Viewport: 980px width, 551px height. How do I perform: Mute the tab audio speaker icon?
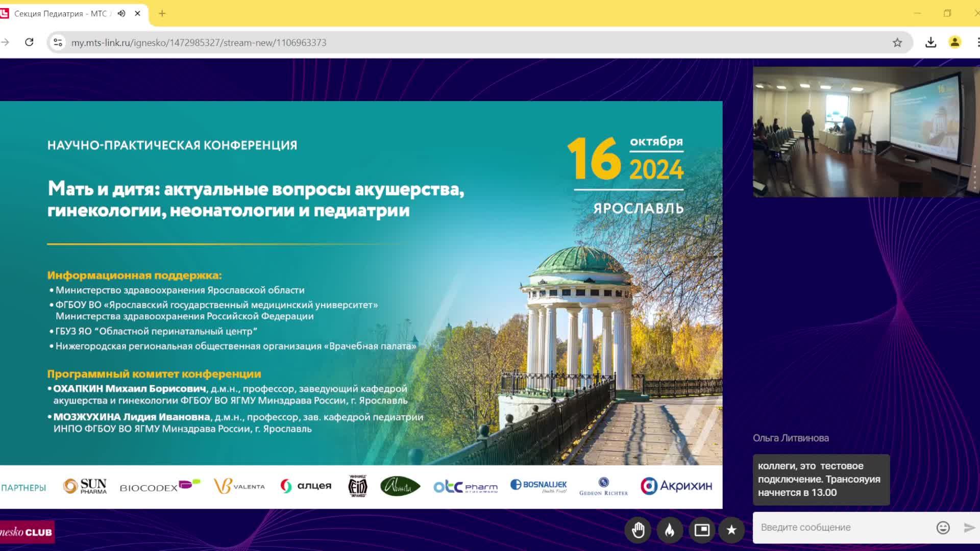click(120, 14)
